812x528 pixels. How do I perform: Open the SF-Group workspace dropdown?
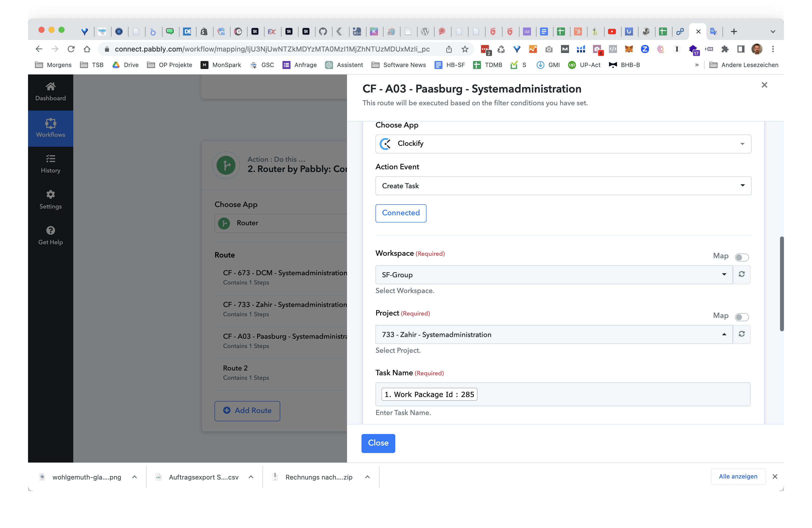(554, 274)
